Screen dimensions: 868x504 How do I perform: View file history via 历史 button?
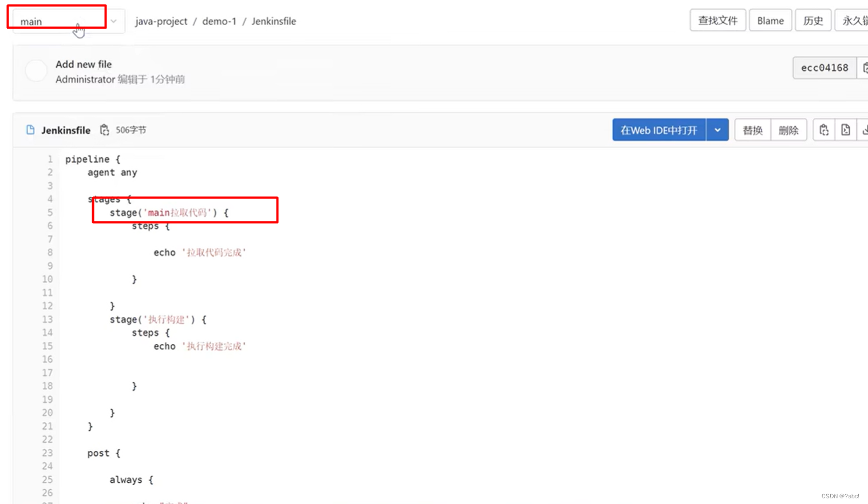(x=812, y=20)
